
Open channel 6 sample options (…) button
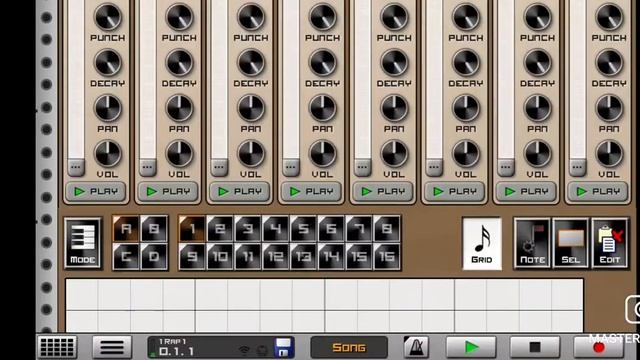point(434,167)
